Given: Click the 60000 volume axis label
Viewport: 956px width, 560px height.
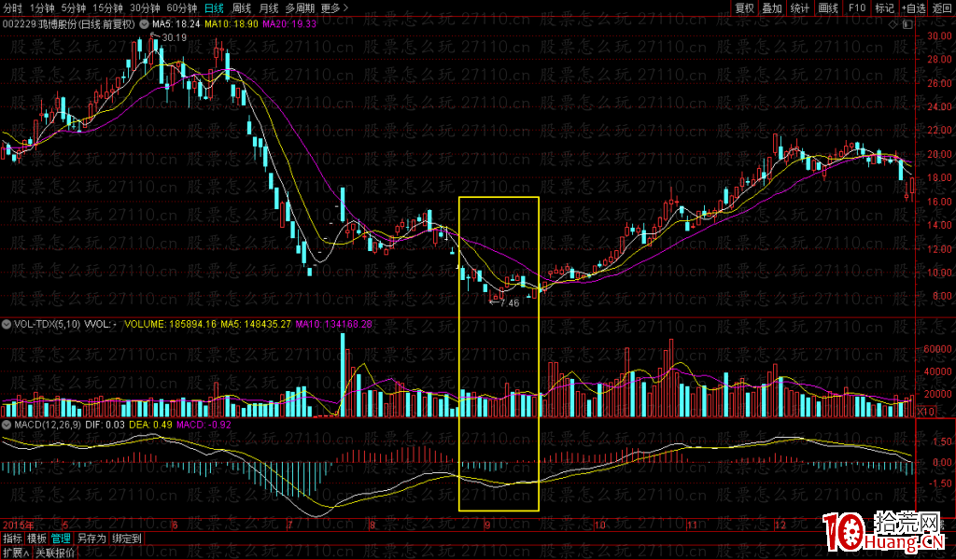Looking at the screenshot, I should [938, 349].
